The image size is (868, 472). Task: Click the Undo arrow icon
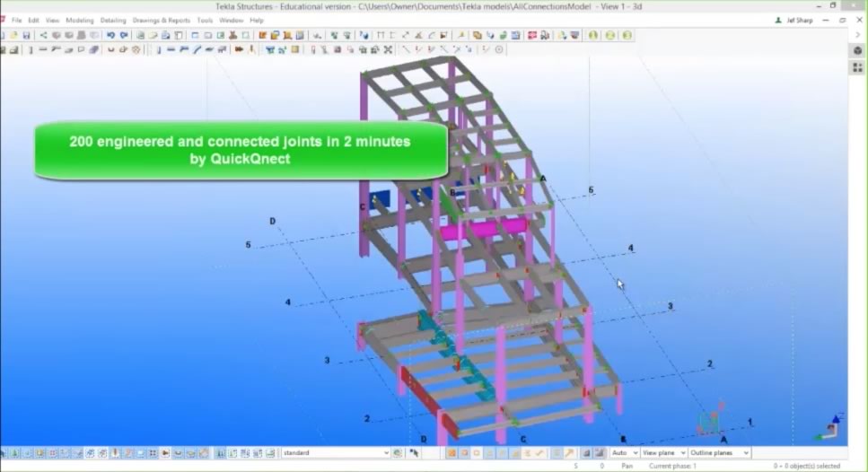[110, 35]
